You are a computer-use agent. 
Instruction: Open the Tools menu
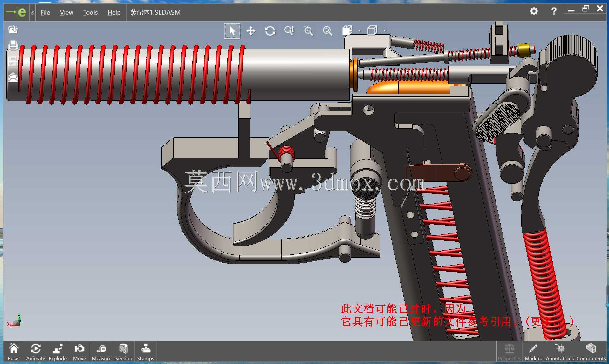pyautogui.click(x=90, y=12)
